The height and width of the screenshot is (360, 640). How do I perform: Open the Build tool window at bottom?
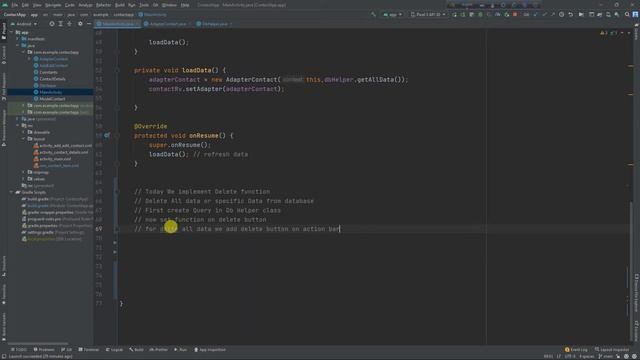pyautogui.click(x=136, y=350)
